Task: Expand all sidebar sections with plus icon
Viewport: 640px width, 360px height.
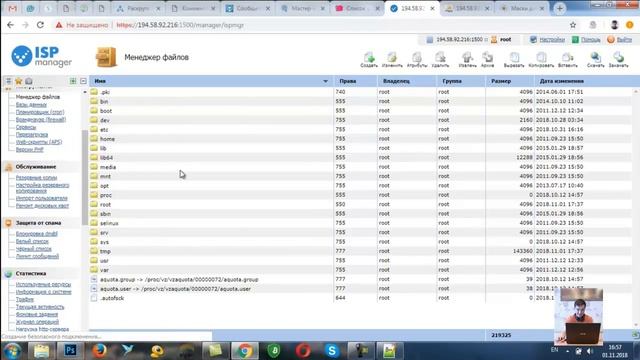Action: (73, 81)
